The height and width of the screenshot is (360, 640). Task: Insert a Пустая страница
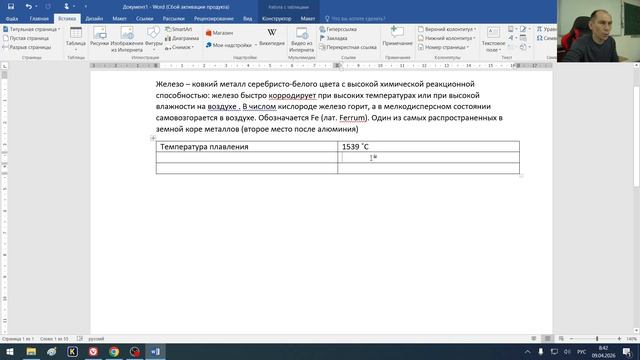[26, 38]
